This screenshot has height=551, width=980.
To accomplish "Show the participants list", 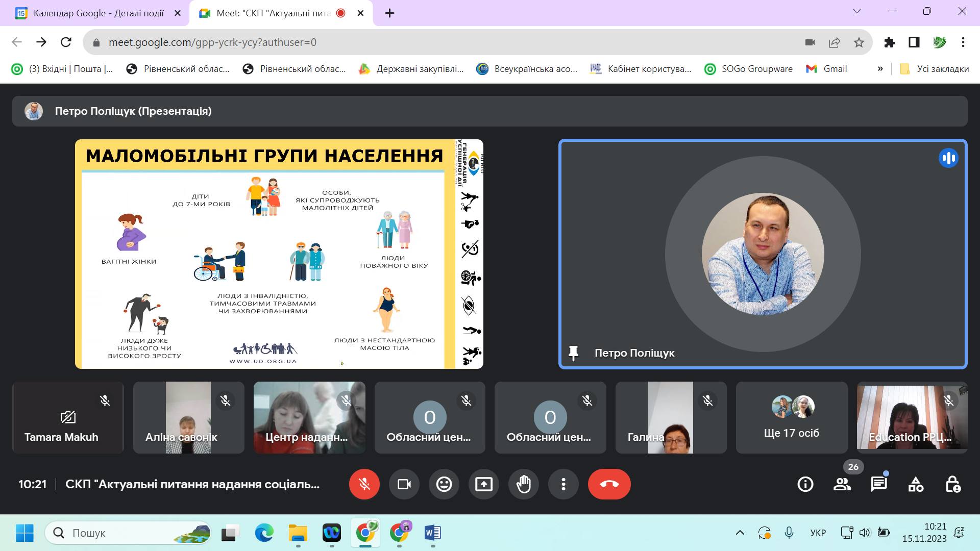I will click(842, 484).
